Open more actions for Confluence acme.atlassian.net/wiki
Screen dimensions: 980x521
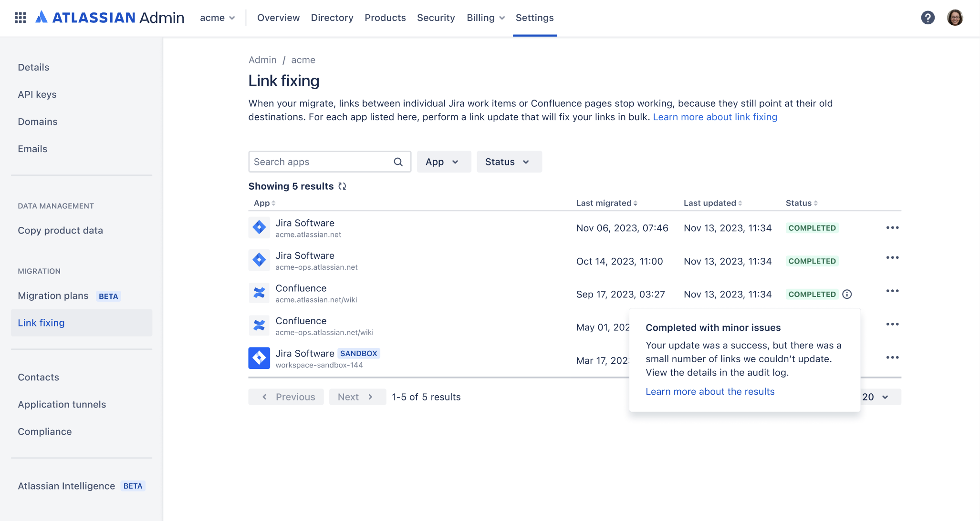(892, 291)
